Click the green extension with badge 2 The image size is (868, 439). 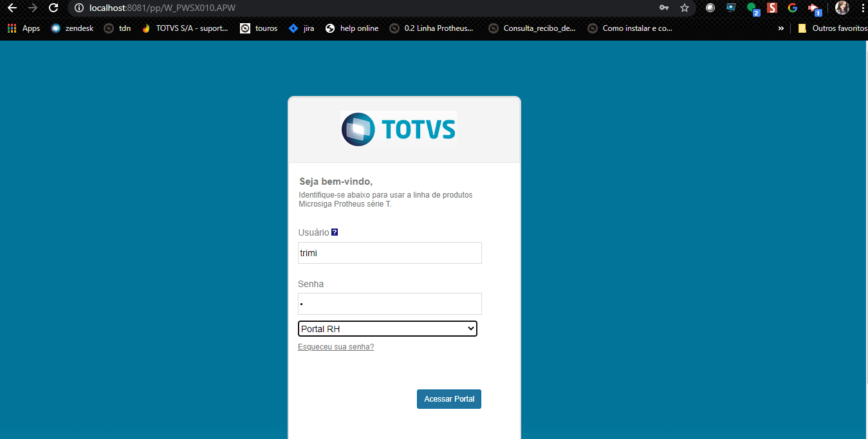click(x=752, y=8)
